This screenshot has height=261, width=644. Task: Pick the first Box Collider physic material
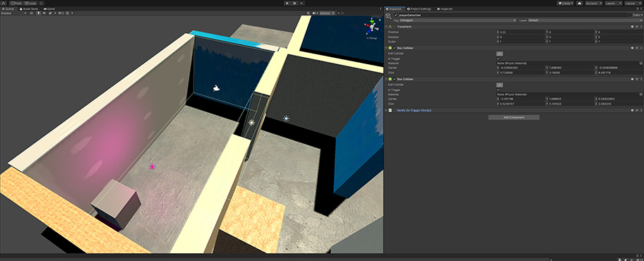pyautogui.click(x=640, y=63)
